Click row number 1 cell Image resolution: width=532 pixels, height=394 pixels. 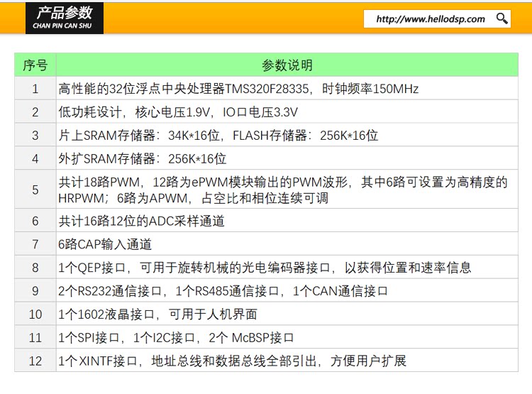(x=35, y=89)
